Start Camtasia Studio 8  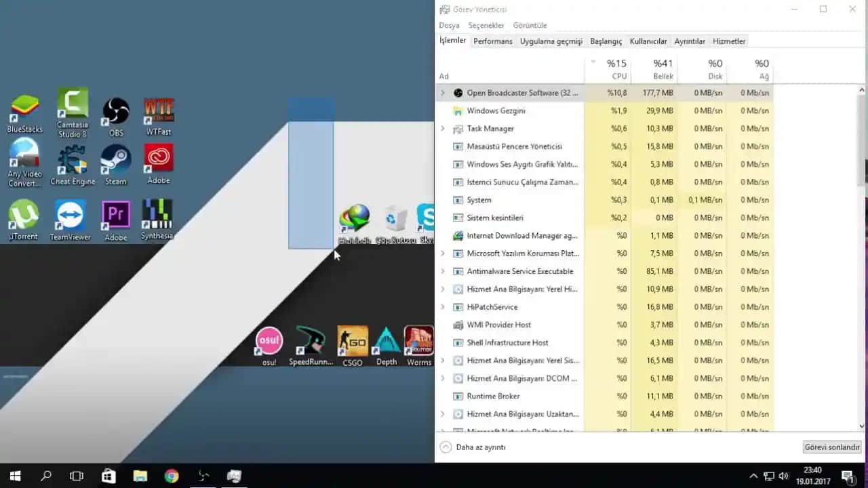(72, 108)
